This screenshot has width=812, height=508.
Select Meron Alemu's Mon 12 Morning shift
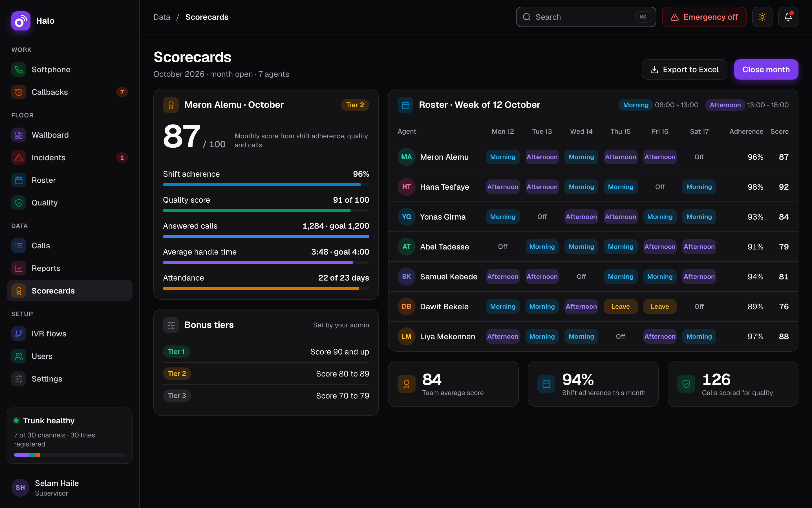tap(503, 157)
